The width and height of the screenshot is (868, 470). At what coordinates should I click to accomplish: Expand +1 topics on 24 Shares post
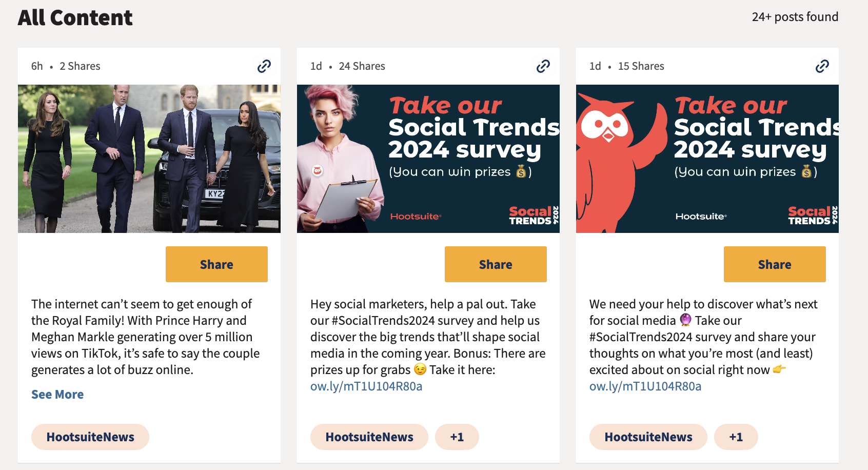point(457,437)
